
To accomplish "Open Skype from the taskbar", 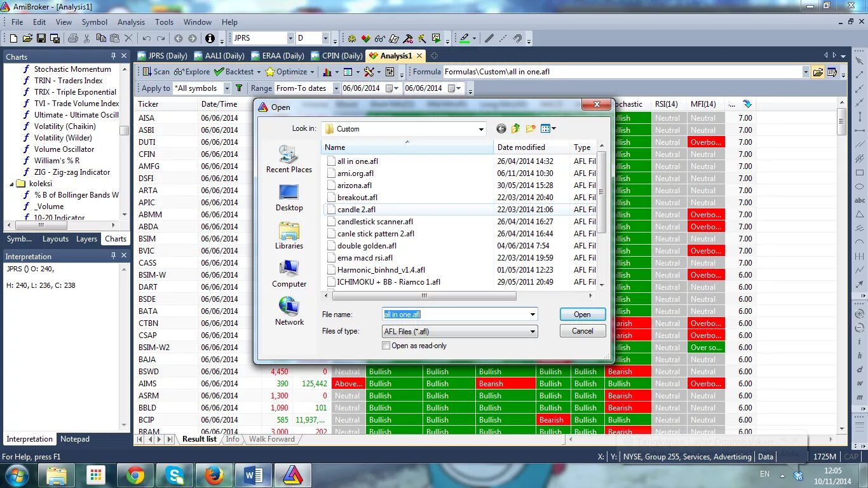I will coord(175,475).
